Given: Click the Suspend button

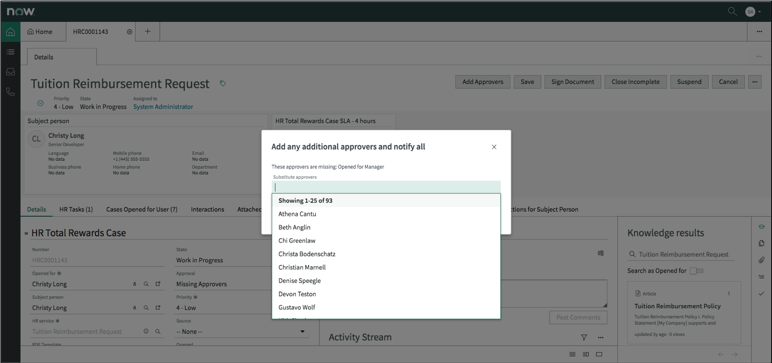Looking at the screenshot, I should [689, 82].
